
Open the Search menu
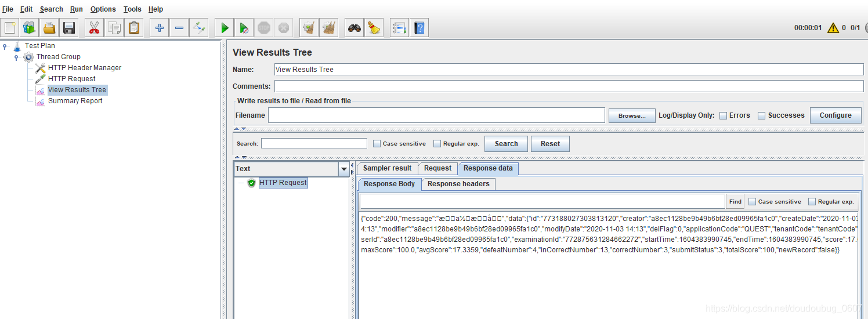tap(52, 9)
